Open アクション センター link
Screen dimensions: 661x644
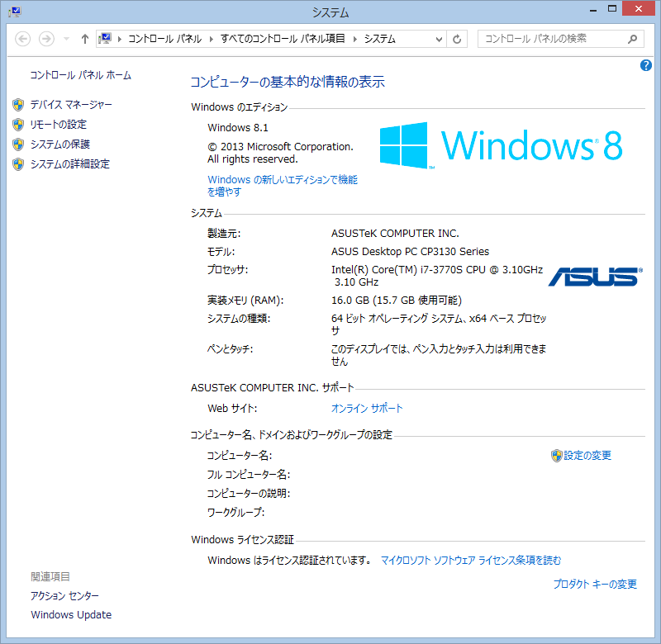coord(64,595)
